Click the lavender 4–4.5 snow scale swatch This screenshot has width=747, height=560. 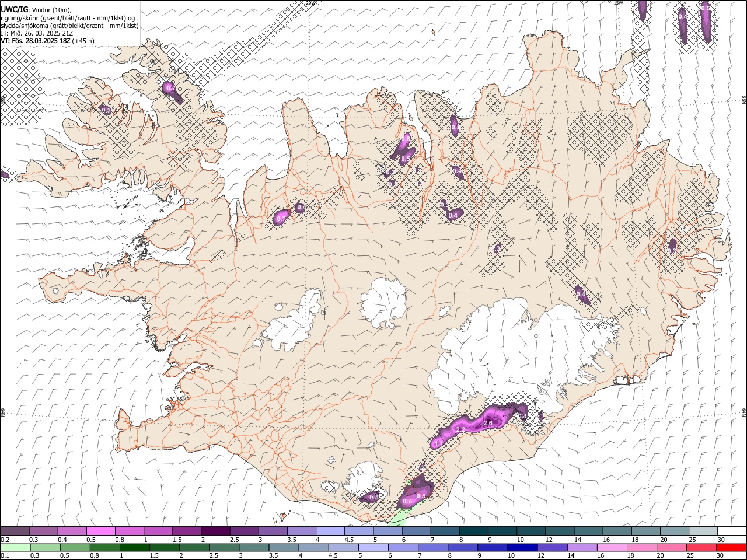click(329, 531)
